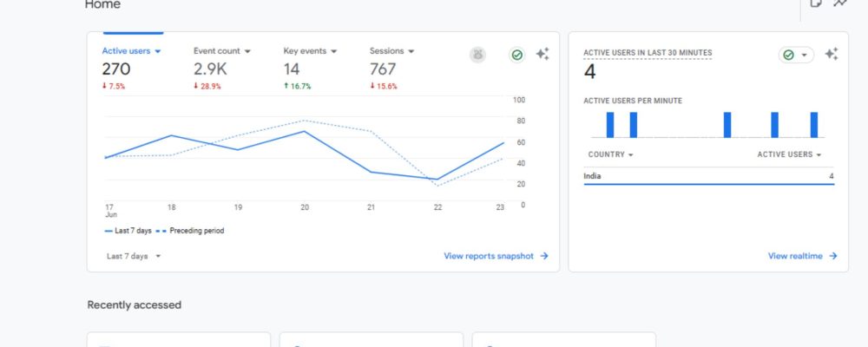Click the Insights sparkle icon on users card
Screen dimensions: 868x347
(x=542, y=55)
